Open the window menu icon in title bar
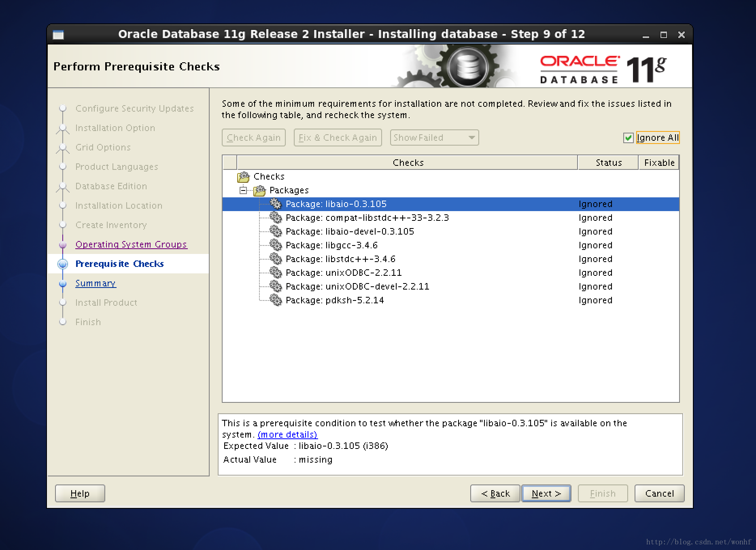Image resolution: width=756 pixels, height=550 pixels. tap(59, 35)
